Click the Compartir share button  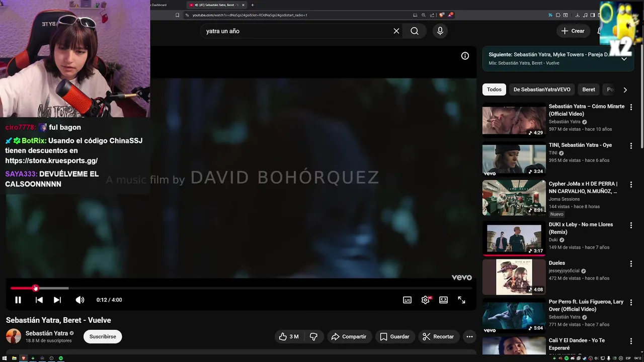point(349,336)
